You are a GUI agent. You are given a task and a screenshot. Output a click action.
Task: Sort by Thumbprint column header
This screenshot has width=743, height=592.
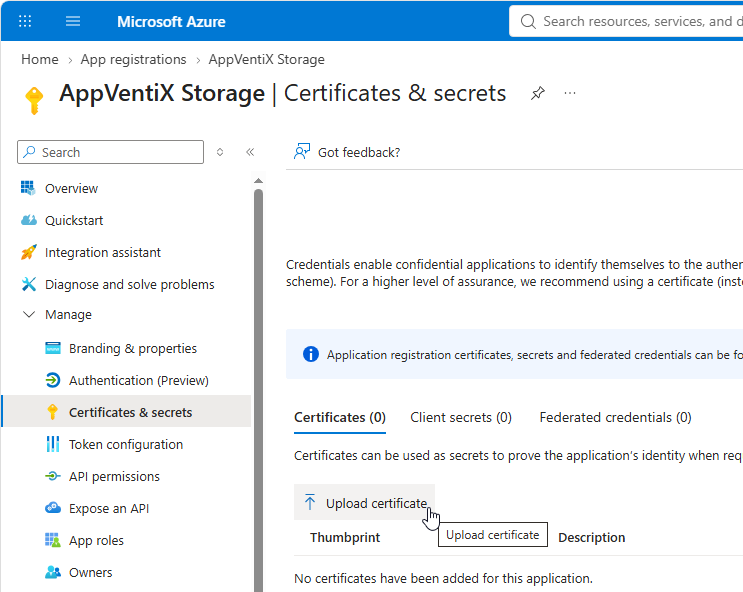pyautogui.click(x=345, y=537)
